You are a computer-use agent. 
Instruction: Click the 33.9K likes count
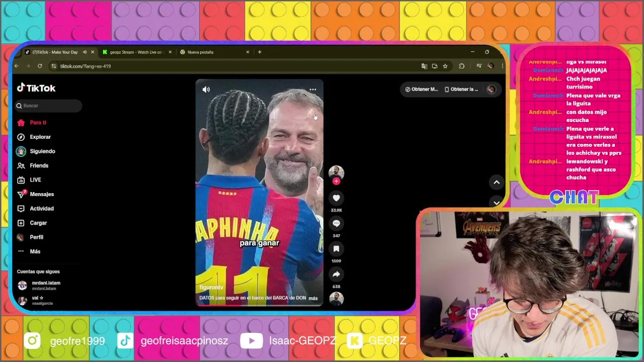point(336,210)
